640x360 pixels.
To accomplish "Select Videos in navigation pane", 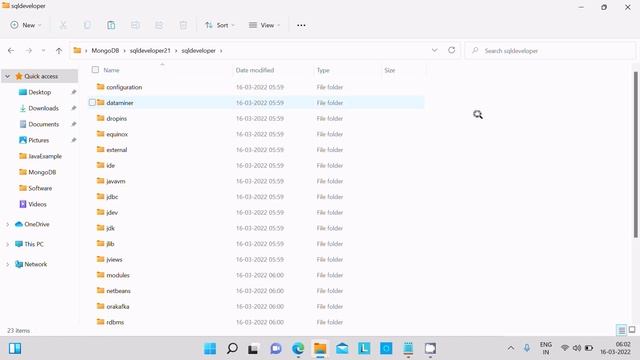I will point(37,204).
